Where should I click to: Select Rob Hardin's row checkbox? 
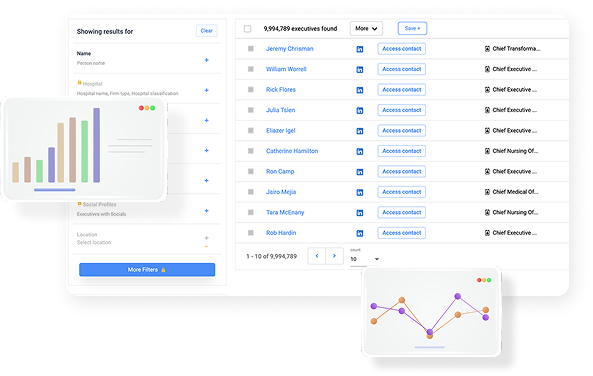coord(250,233)
